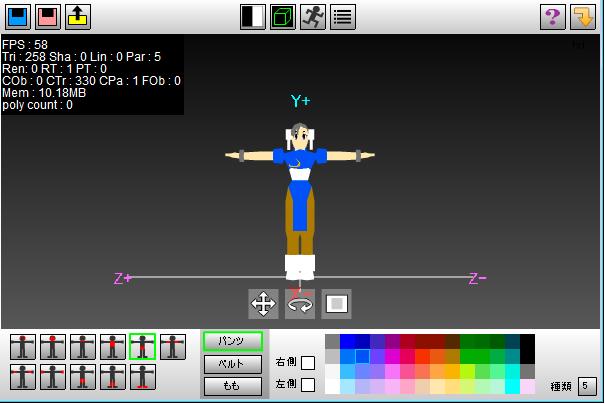Select the head body-part icon with red face
Viewport: 605px width, 404px height.
(53, 347)
